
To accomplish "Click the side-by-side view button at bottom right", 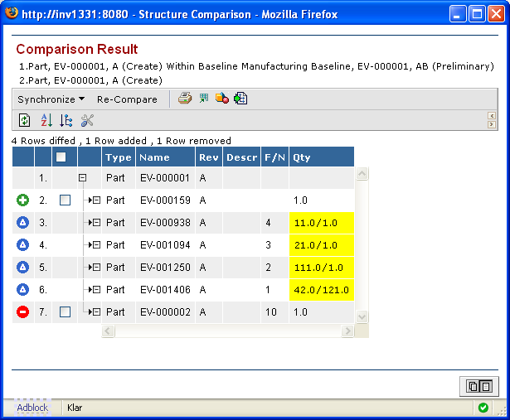I will coord(478,386).
